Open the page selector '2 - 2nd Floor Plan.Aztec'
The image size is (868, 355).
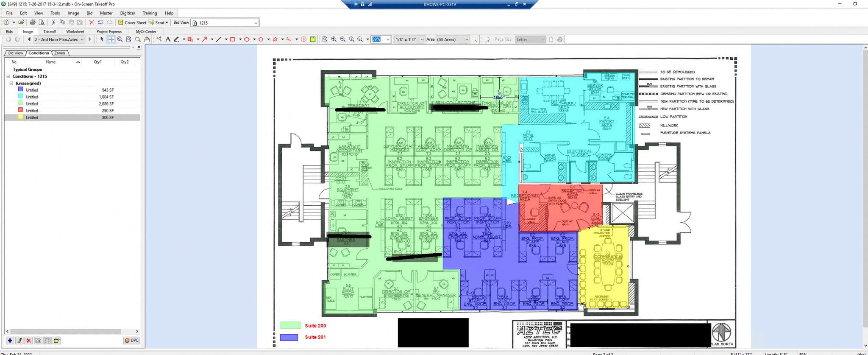point(59,39)
